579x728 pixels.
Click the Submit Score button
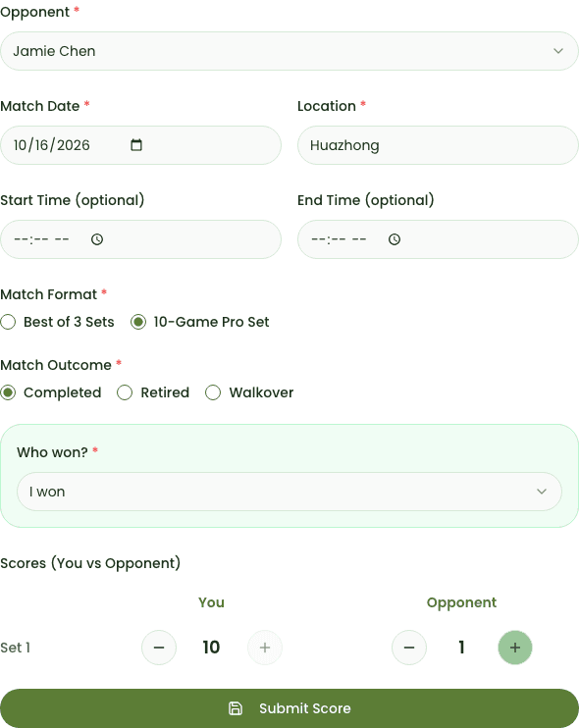point(289,708)
